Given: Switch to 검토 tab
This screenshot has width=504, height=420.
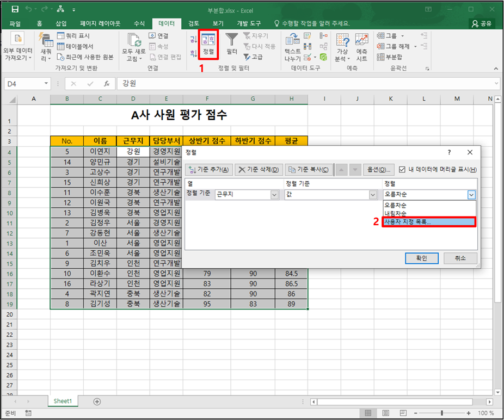Looking at the screenshot, I should click(194, 23).
